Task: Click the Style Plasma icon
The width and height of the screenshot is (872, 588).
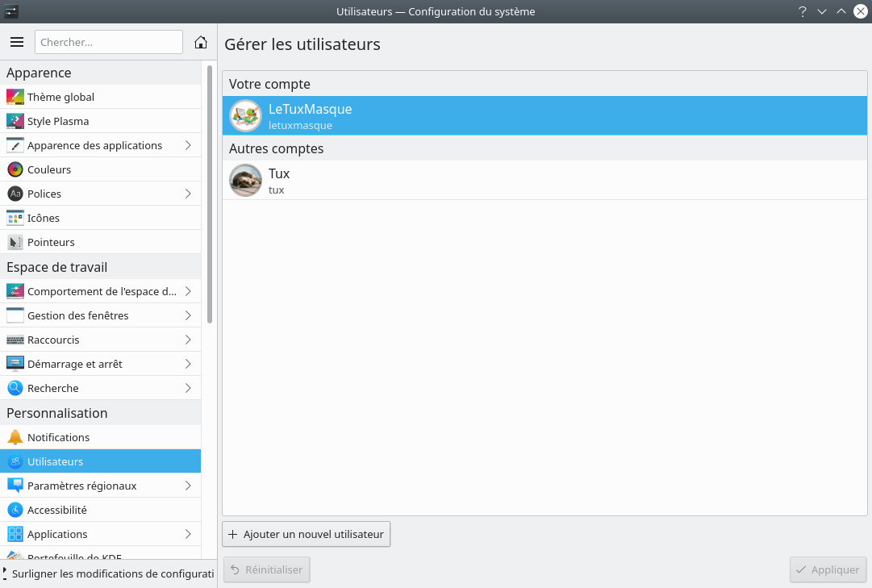Action: [x=15, y=121]
